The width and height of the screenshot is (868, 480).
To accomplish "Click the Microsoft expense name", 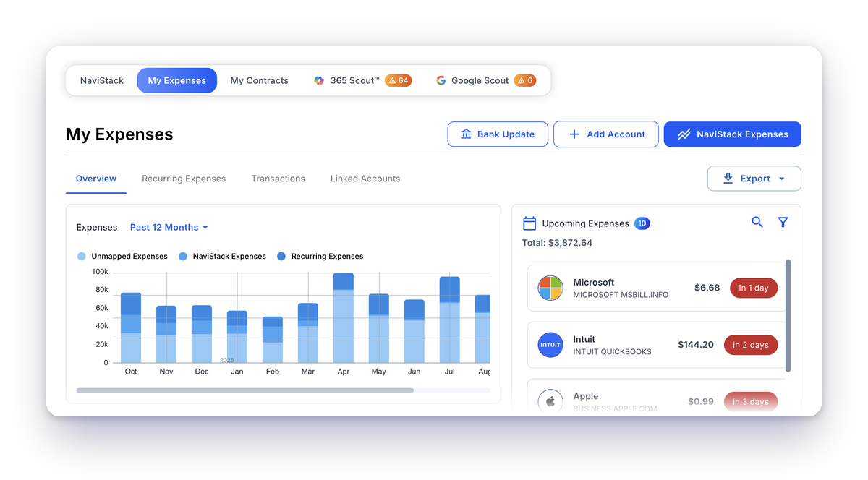I will (x=594, y=282).
